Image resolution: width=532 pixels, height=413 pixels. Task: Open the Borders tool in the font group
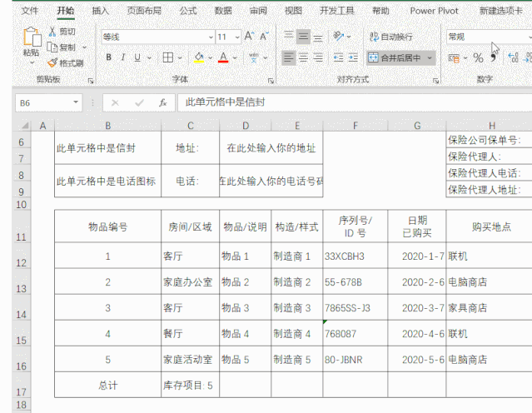[x=167, y=57]
